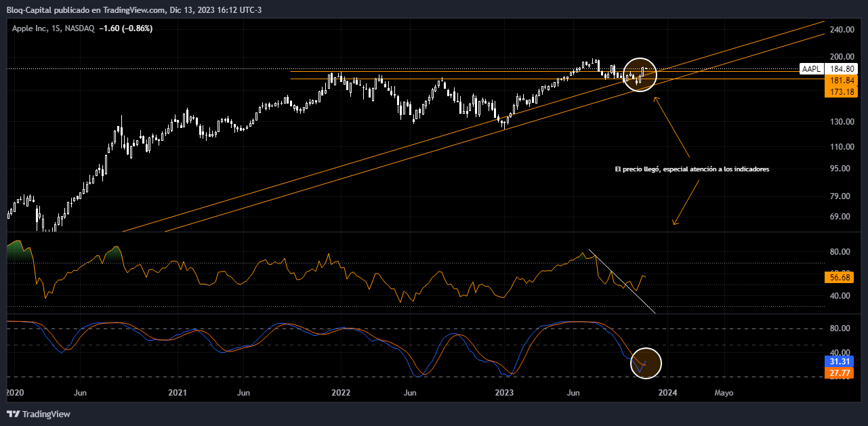Select the 184.80 current price label
868x426 pixels.
coord(842,69)
